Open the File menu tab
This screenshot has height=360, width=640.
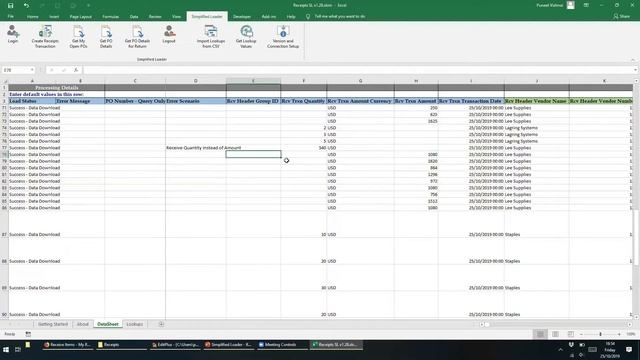pos(11,16)
